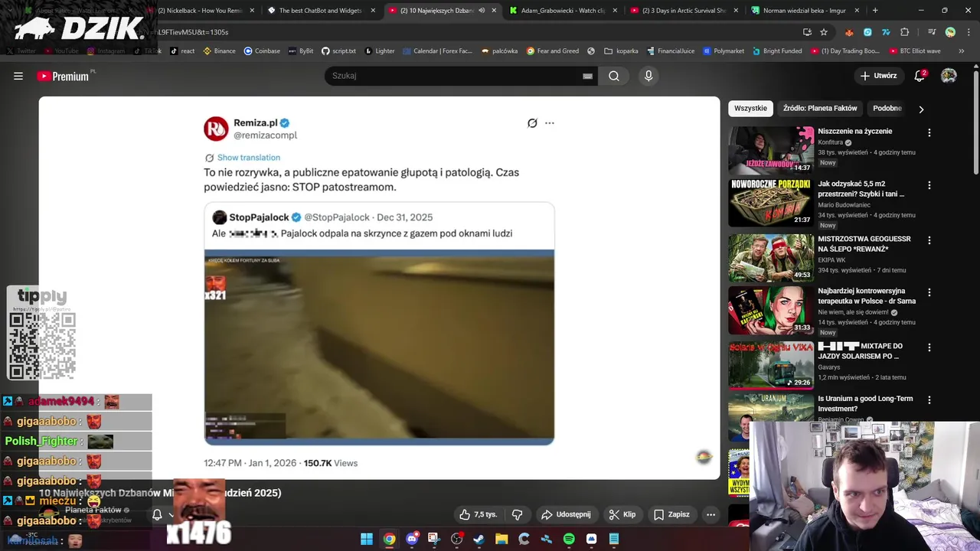Screen dimensions: 980x551
Task: Open the Is Uranium a good Long-Term Investment title
Action: 865,403
